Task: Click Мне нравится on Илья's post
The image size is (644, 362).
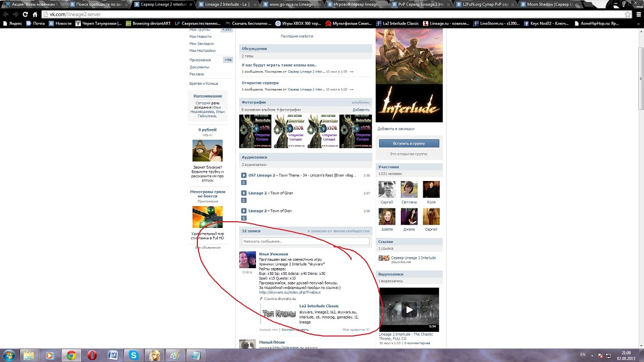Action: pos(356,330)
